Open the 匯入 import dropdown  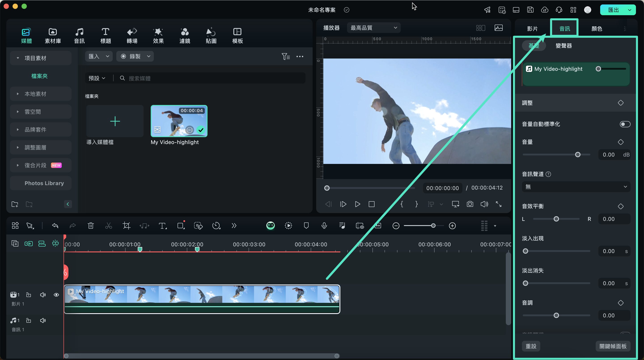click(x=98, y=56)
